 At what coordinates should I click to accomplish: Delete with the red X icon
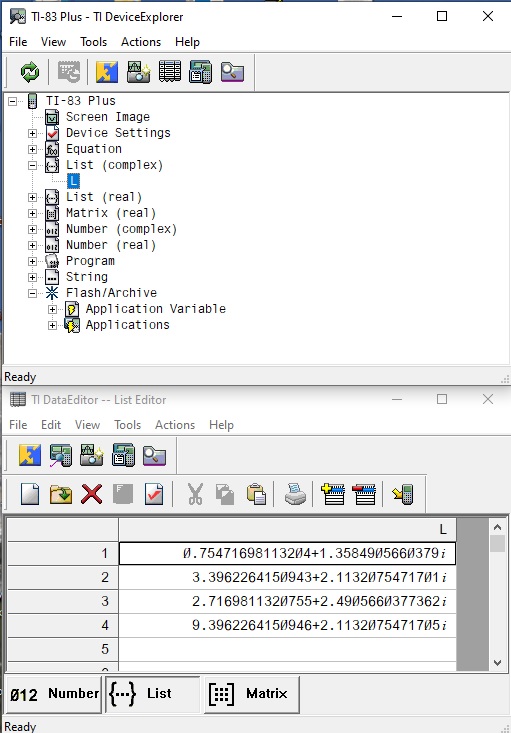92,494
